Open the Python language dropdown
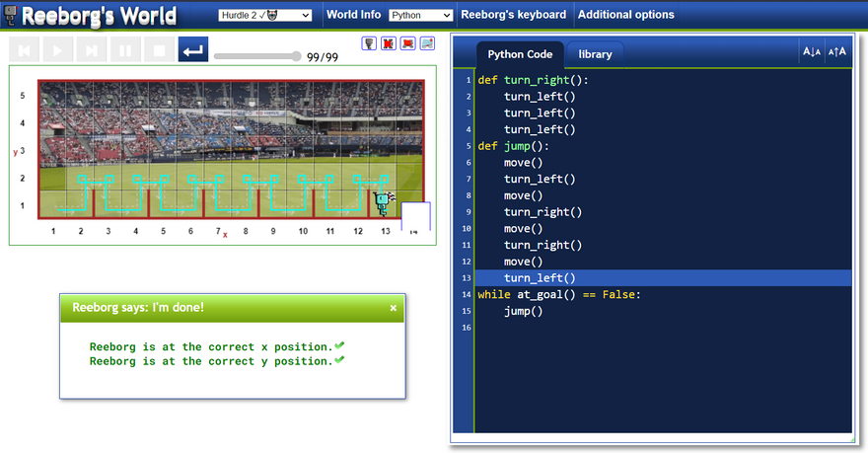868x453 pixels. pyautogui.click(x=420, y=15)
